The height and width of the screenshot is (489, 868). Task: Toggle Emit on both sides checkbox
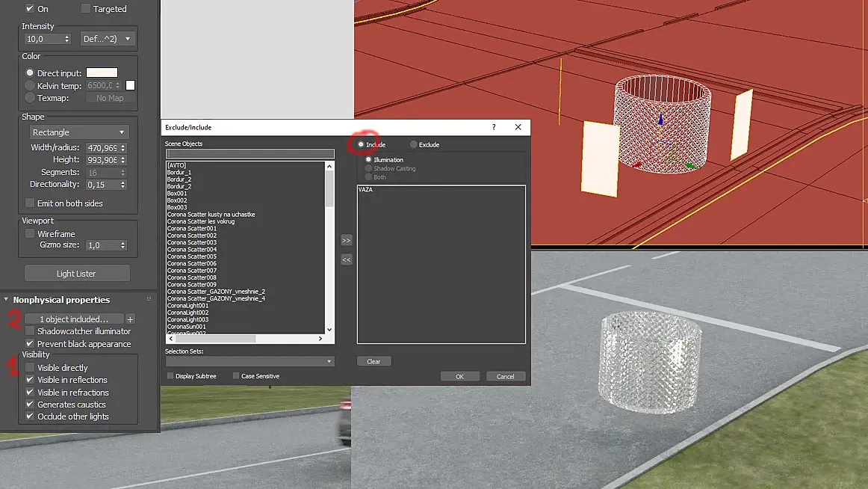click(x=30, y=203)
